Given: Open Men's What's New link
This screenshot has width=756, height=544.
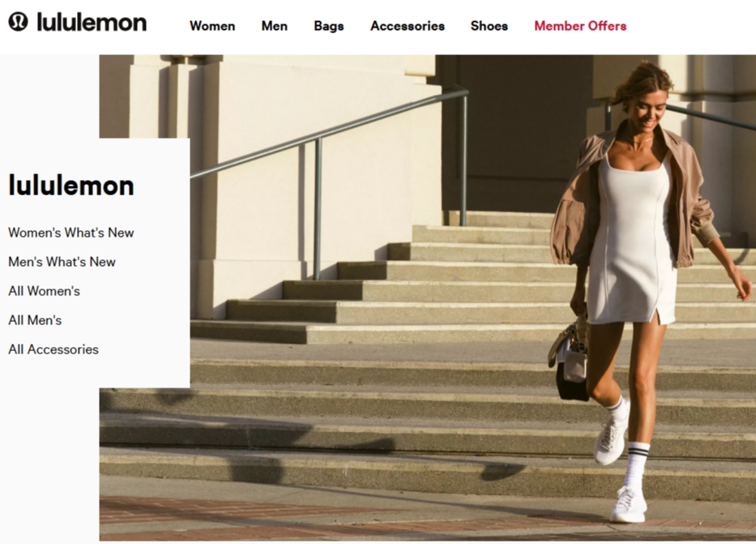Looking at the screenshot, I should pyautogui.click(x=62, y=262).
